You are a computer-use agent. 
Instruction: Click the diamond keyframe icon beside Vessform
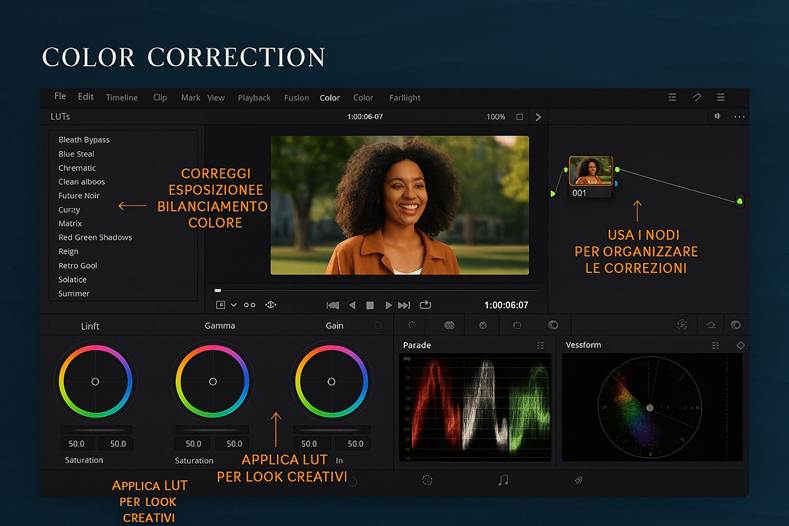[741, 345]
